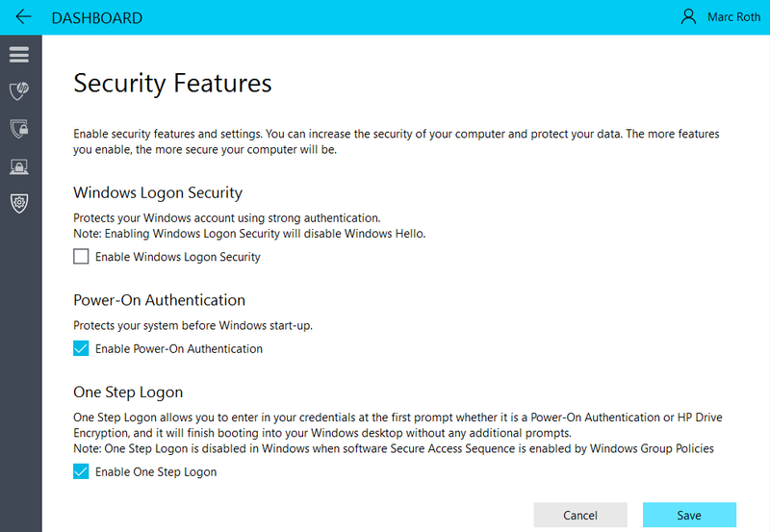Click the Enable Windows Logon Security label text
Screen dimensions: 770x532
pos(178,257)
